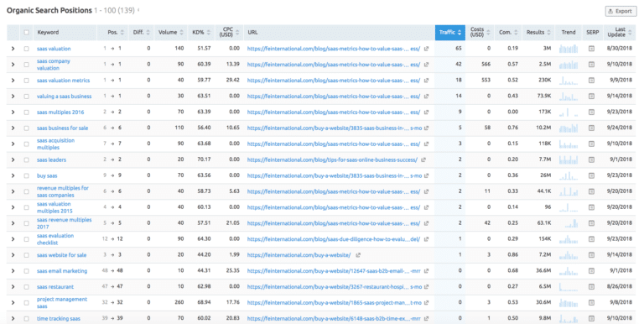644x324 pixels.
Task: Expand the saas valuation row details
Action: tap(13, 49)
